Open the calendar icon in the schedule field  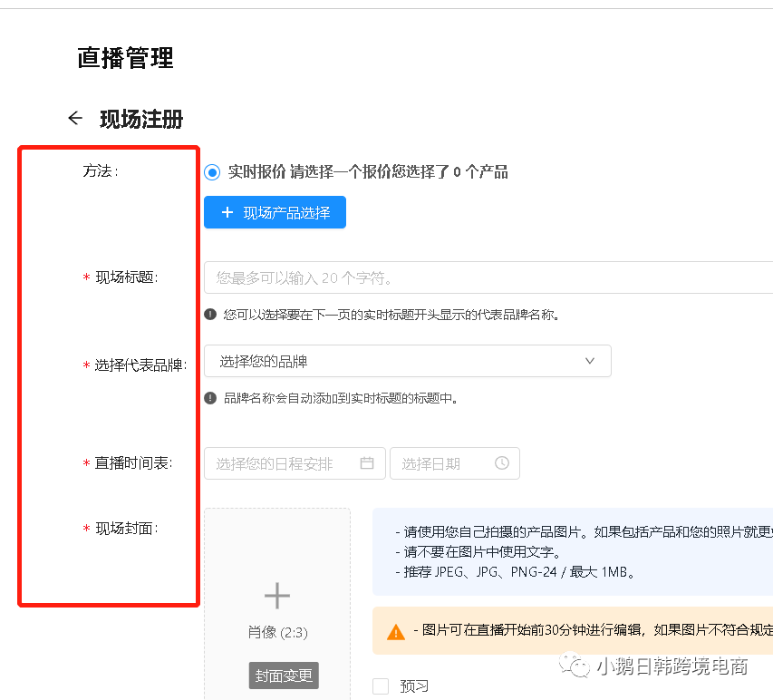click(x=366, y=462)
